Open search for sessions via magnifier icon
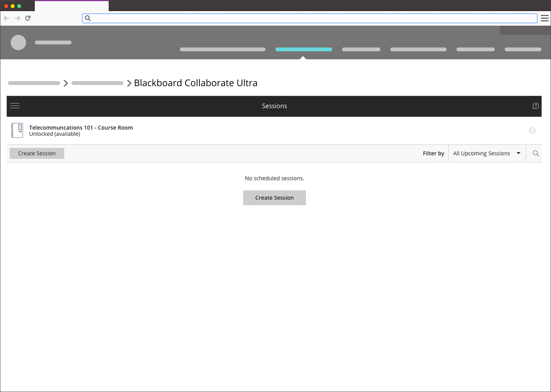The height and width of the screenshot is (392, 551). pyautogui.click(x=535, y=153)
